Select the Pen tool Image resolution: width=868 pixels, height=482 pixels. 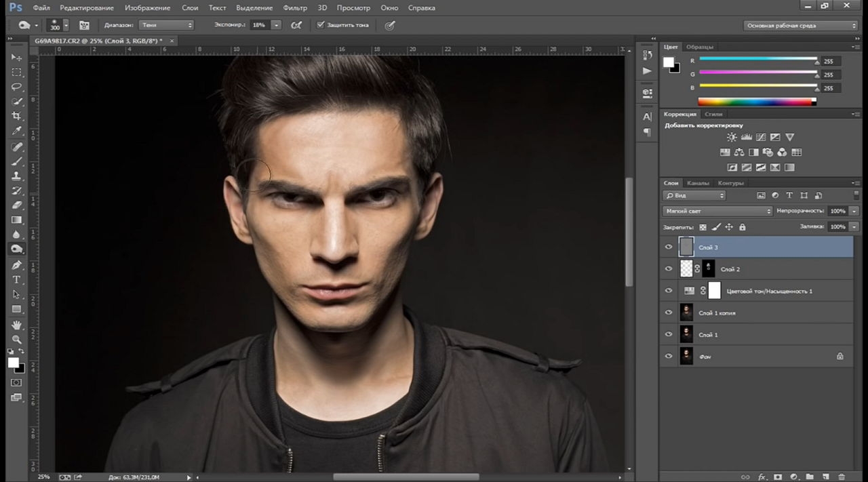coord(16,265)
